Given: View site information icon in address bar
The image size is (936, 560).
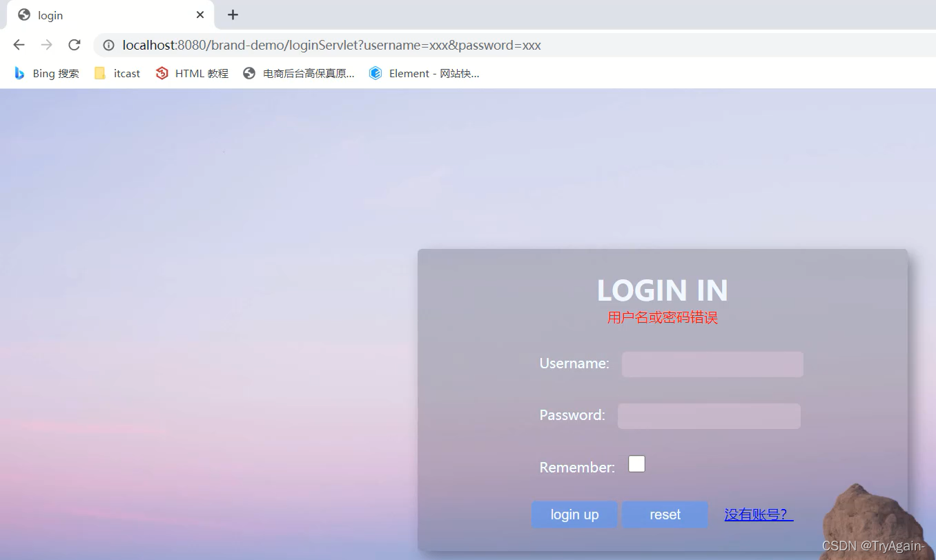Looking at the screenshot, I should coord(108,46).
